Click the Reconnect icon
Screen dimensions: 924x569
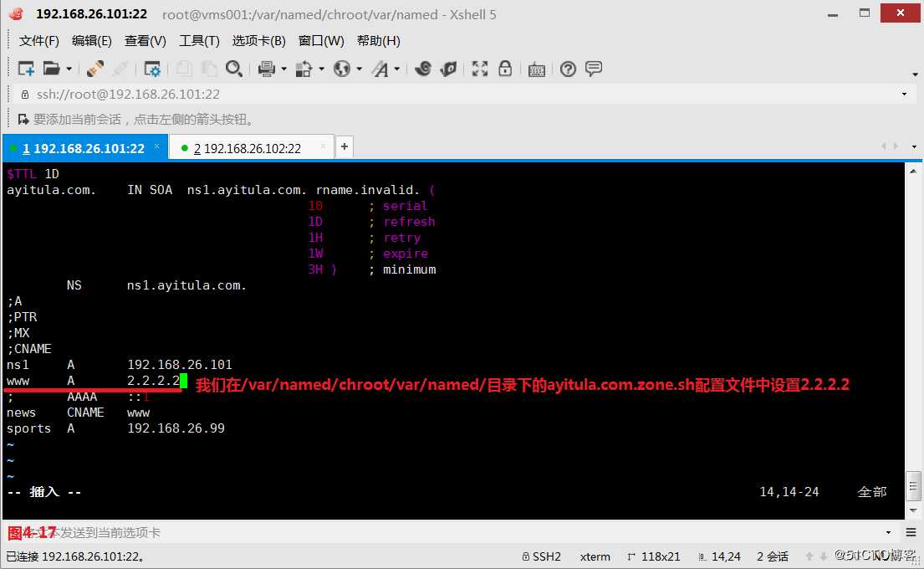94,69
